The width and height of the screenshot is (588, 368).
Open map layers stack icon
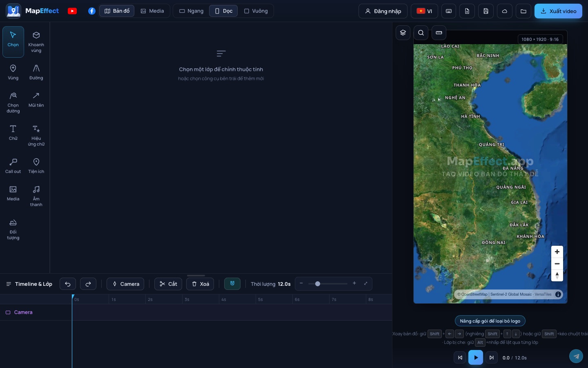coord(403,33)
